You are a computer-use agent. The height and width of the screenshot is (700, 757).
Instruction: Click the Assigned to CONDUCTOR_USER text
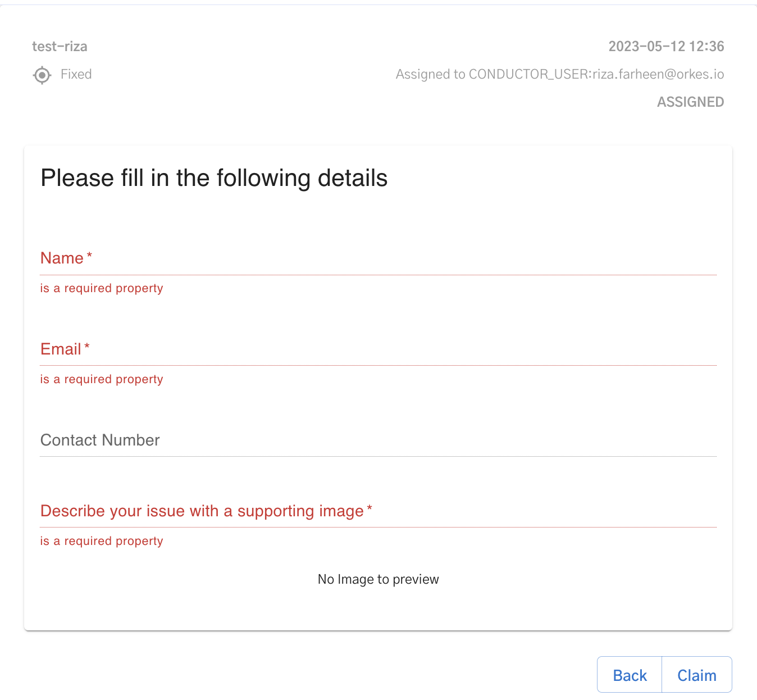coord(560,74)
